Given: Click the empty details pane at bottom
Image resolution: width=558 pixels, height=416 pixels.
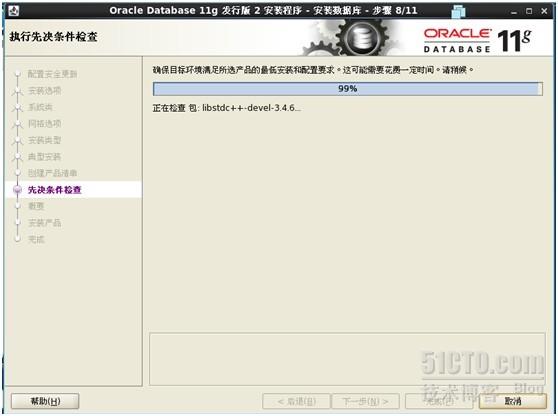Looking at the screenshot, I should point(347,359).
